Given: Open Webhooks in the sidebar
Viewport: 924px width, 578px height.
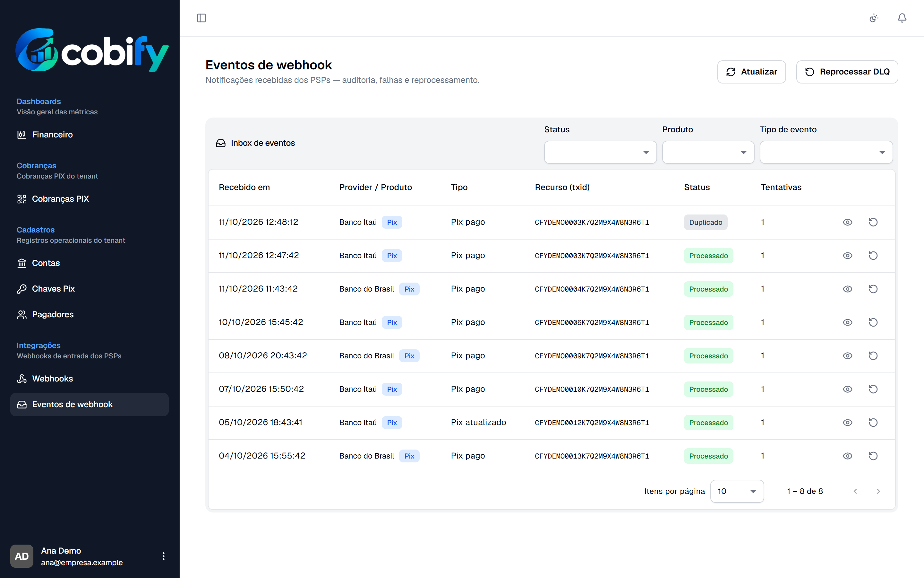Looking at the screenshot, I should (x=89, y=379).
